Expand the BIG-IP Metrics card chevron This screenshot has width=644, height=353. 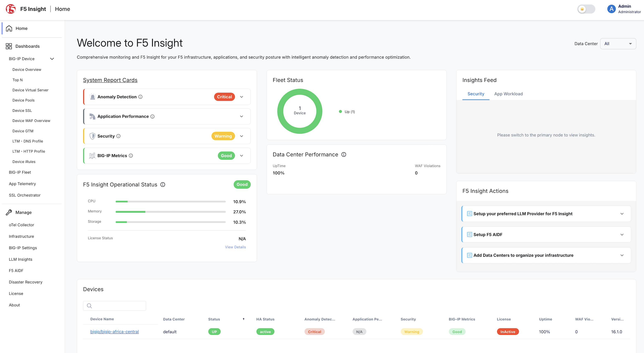241,156
